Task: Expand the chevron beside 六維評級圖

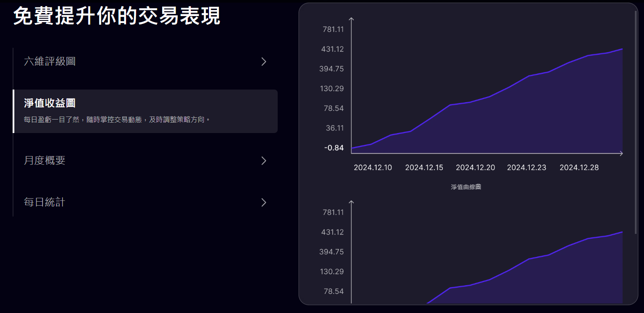Action: pyautogui.click(x=263, y=61)
